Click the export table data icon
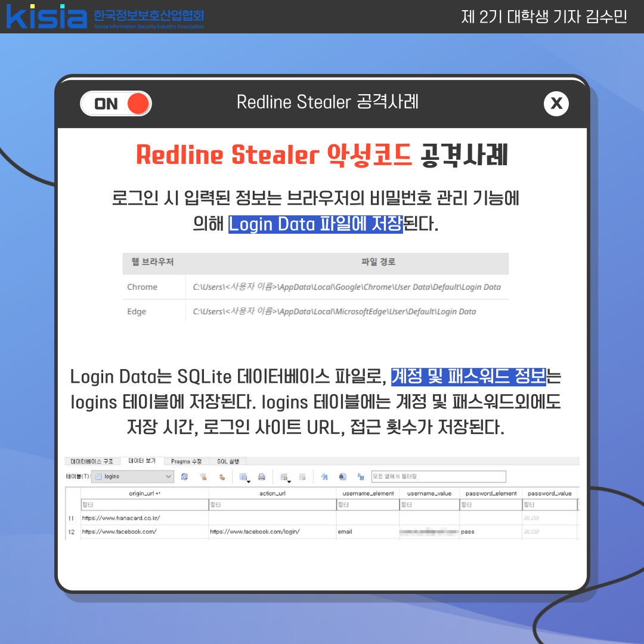Image resolution: width=644 pixels, height=644 pixels. 243,476
